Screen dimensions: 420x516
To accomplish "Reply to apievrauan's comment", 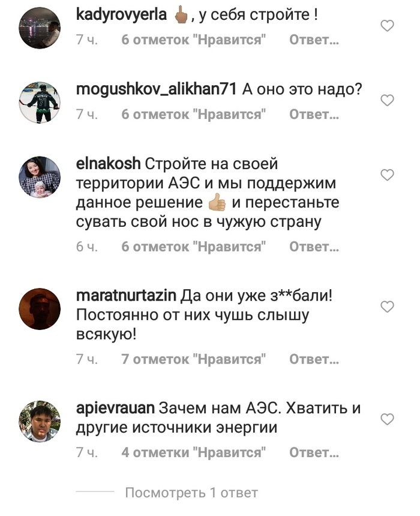I will coord(314,452).
